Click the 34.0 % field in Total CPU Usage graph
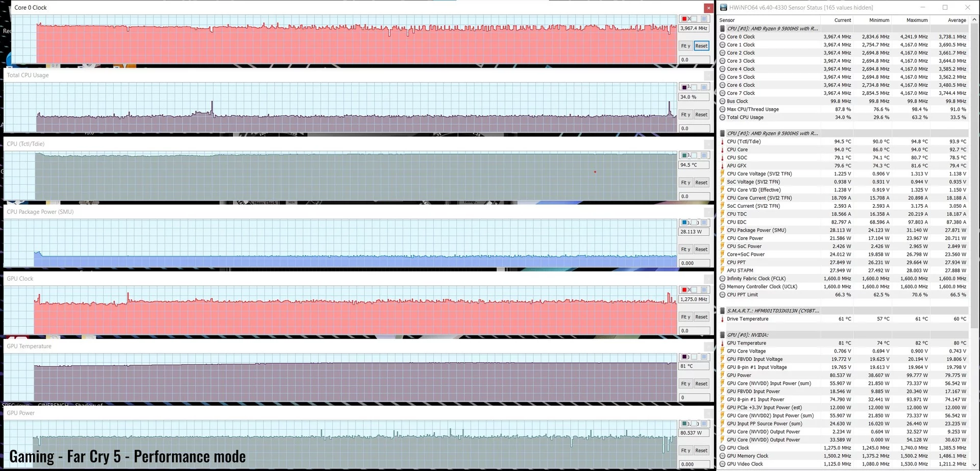980x471 pixels. coord(694,97)
